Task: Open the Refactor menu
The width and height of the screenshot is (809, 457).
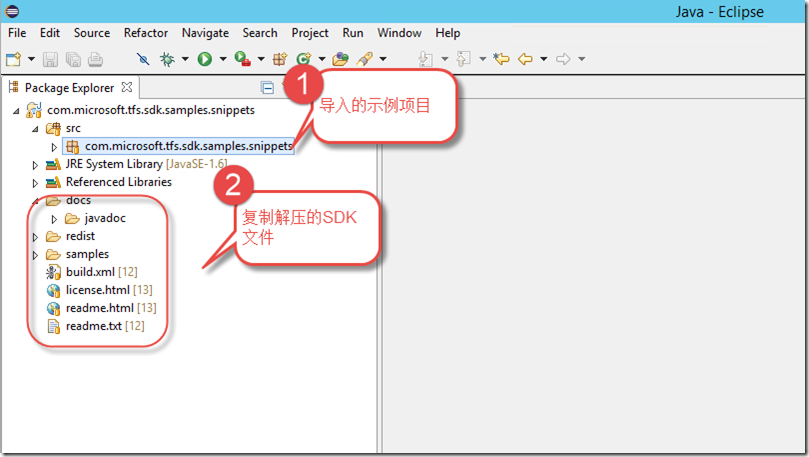Action: [146, 33]
